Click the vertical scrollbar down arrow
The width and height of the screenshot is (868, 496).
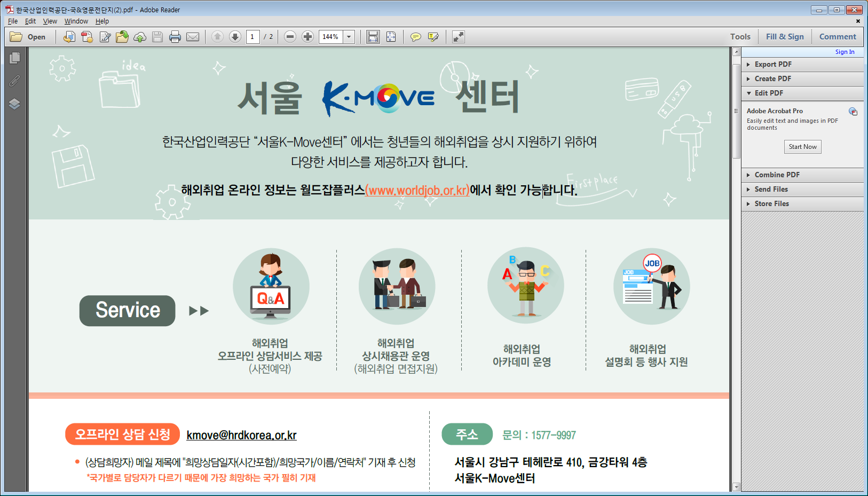click(737, 487)
